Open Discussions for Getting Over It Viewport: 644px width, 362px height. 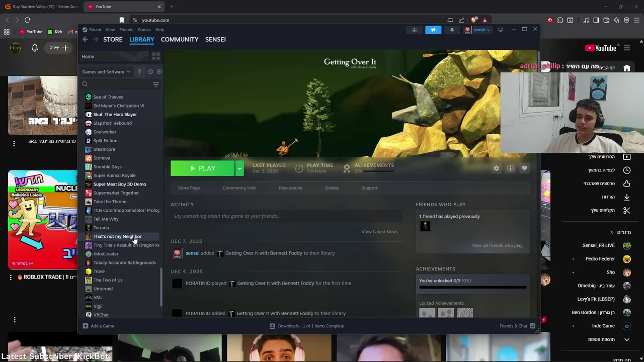[290, 188]
